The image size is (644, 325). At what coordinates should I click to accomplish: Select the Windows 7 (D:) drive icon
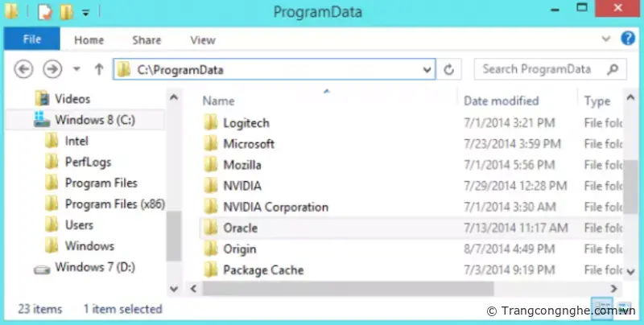pos(43,267)
